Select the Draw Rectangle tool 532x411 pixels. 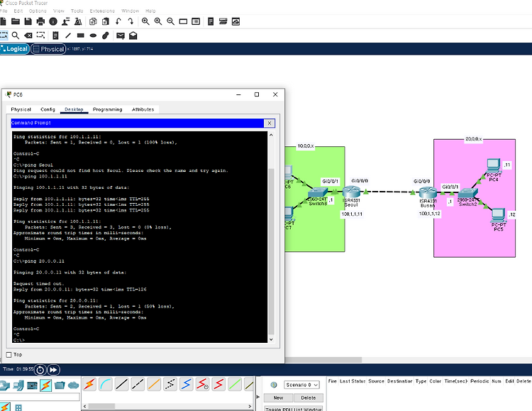pos(80,35)
